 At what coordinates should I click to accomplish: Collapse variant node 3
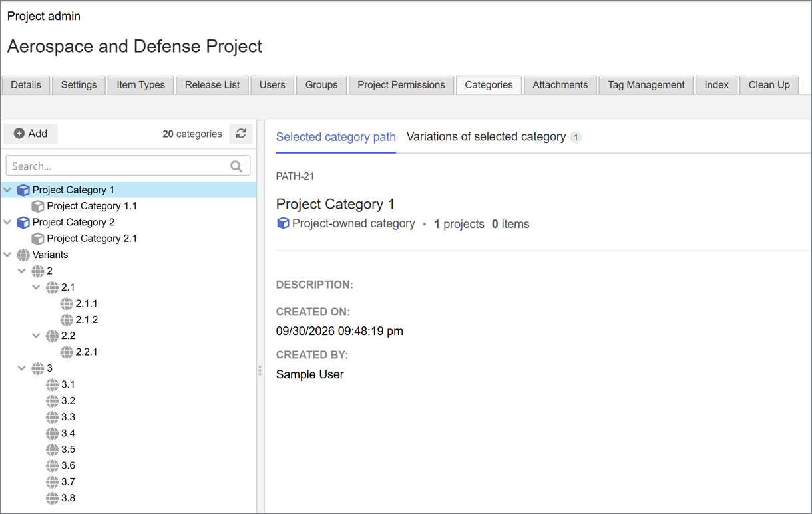[22, 368]
